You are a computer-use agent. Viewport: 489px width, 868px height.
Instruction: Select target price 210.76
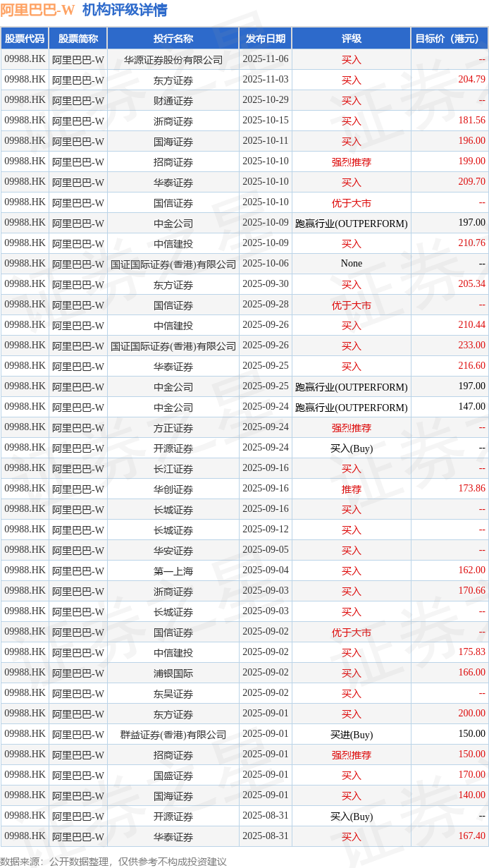point(471,243)
